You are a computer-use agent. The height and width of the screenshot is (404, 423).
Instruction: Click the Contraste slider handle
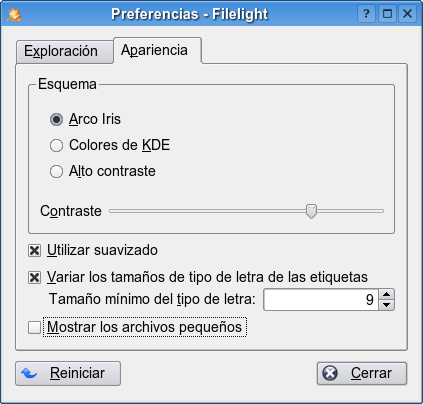311,211
